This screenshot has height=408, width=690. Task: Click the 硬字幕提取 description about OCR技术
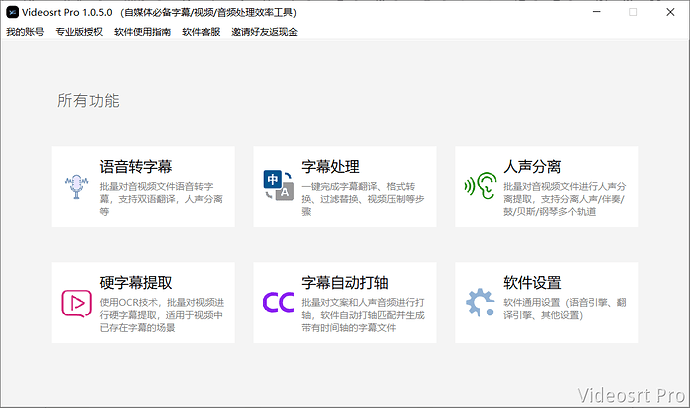pyautogui.click(x=161, y=315)
